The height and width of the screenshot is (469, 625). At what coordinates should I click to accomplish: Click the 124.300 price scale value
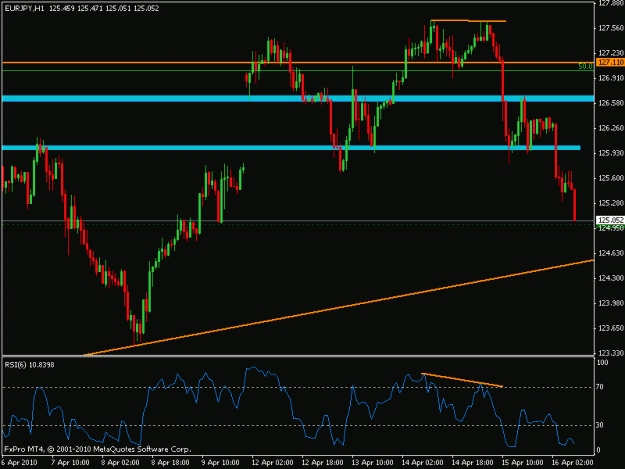[611, 278]
